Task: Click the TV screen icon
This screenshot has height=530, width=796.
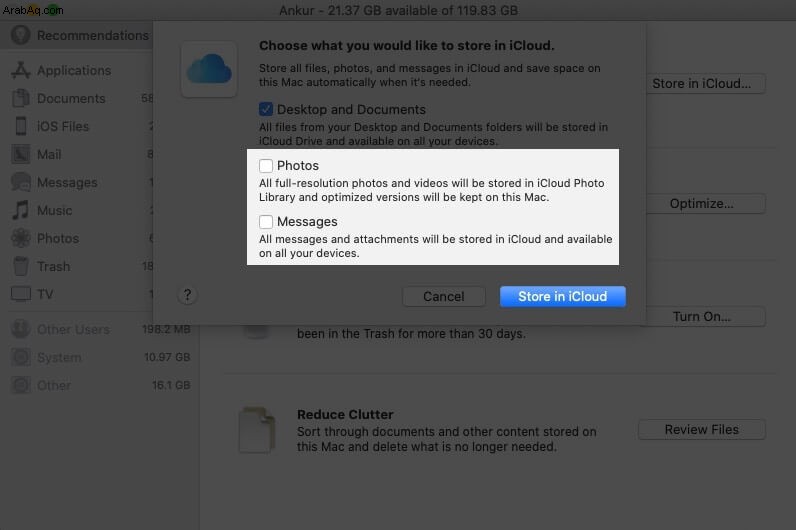Action: click(21, 294)
